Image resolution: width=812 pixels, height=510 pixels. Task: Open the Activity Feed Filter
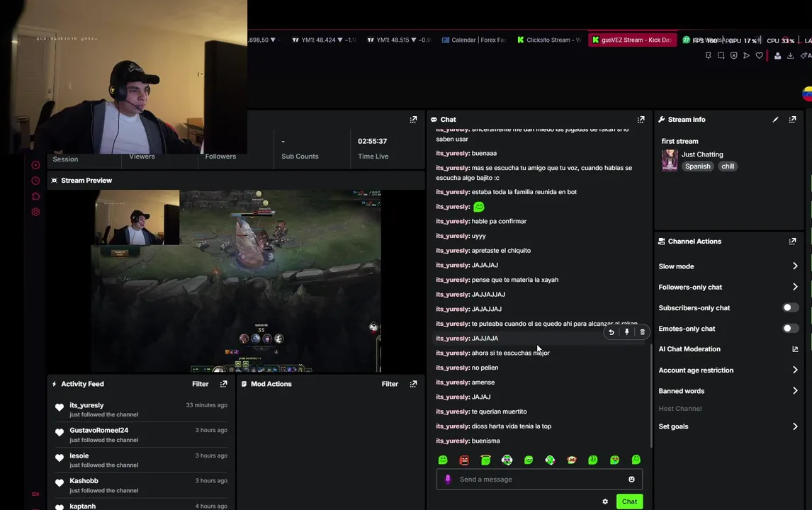pos(200,384)
